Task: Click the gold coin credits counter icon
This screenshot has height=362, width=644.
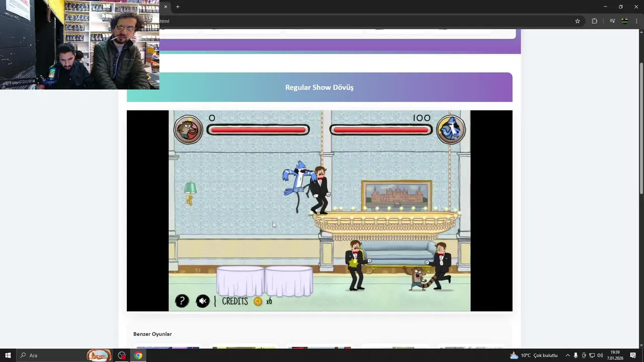Action: [x=258, y=301]
